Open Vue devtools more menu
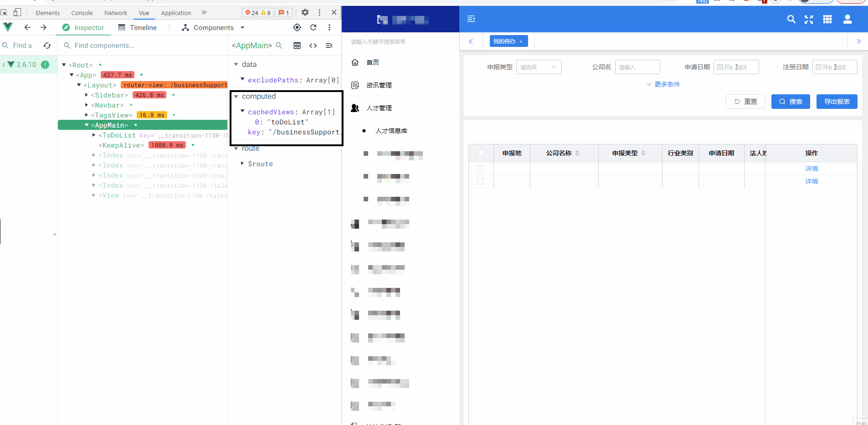Image resolution: width=868 pixels, height=425 pixels. [x=329, y=27]
